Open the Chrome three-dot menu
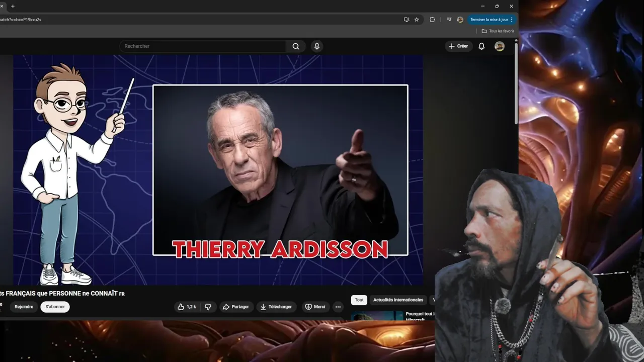 click(x=512, y=20)
